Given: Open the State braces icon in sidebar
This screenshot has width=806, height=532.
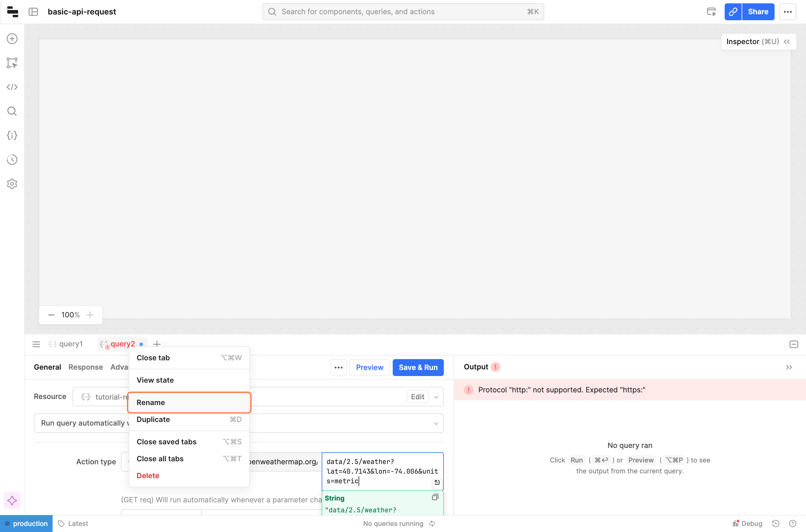Looking at the screenshot, I should pyautogui.click(x=12, y=135).
